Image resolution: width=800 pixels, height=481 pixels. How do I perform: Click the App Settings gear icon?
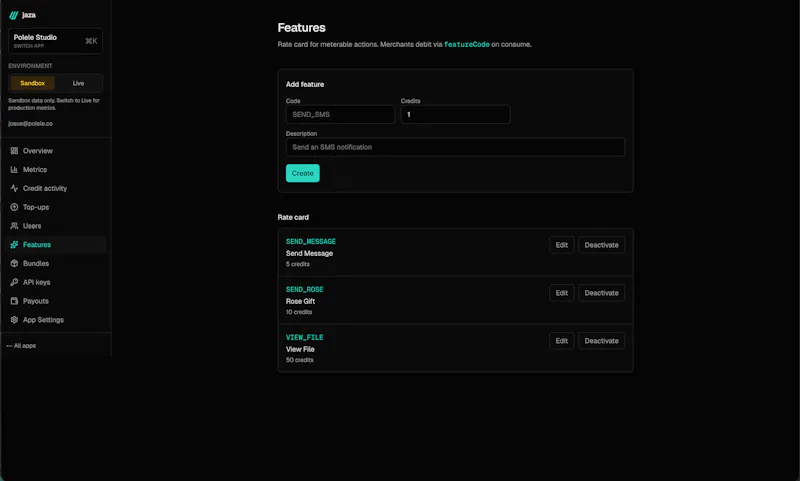[14, 320]
